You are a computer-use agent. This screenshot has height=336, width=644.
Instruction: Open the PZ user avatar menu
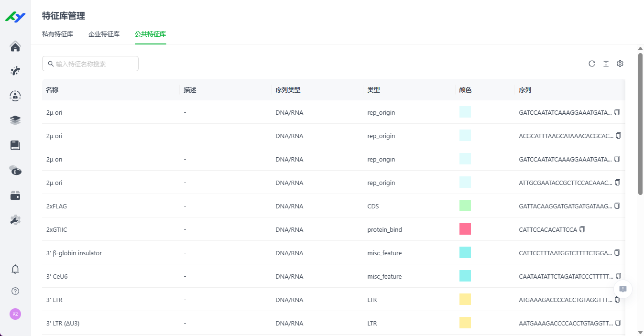click(15, 314)
